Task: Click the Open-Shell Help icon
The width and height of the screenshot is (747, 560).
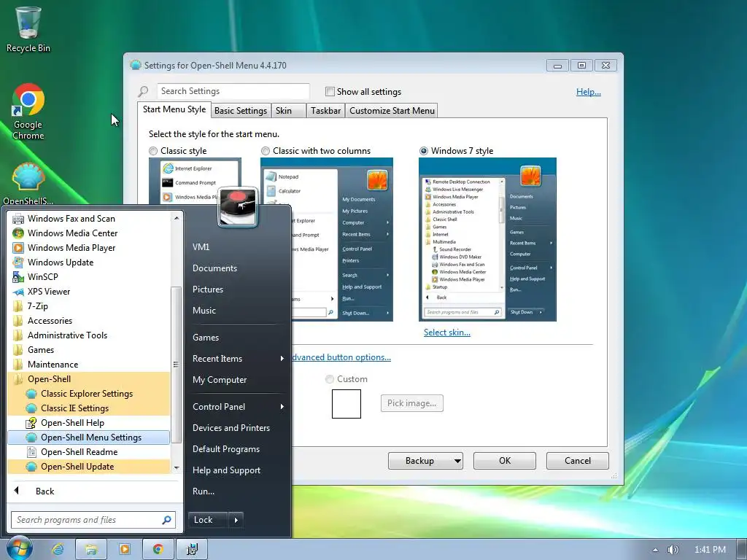Action: pos(31,423)
